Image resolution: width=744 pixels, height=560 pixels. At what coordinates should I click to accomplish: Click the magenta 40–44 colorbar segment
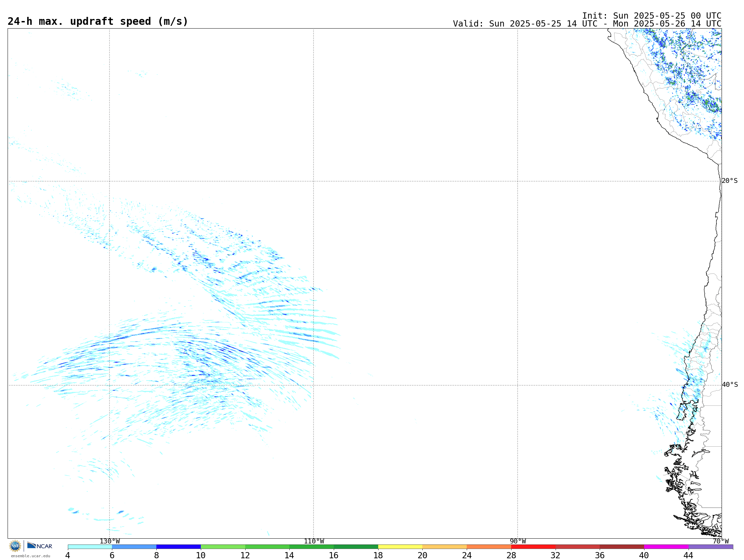[x=666, y=547]
